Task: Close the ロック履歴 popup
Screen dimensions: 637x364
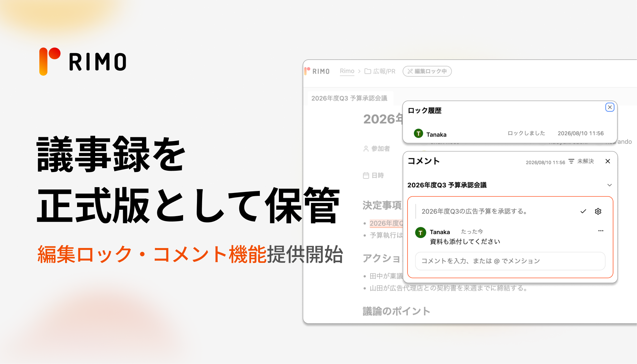Action: click(610, 107)
